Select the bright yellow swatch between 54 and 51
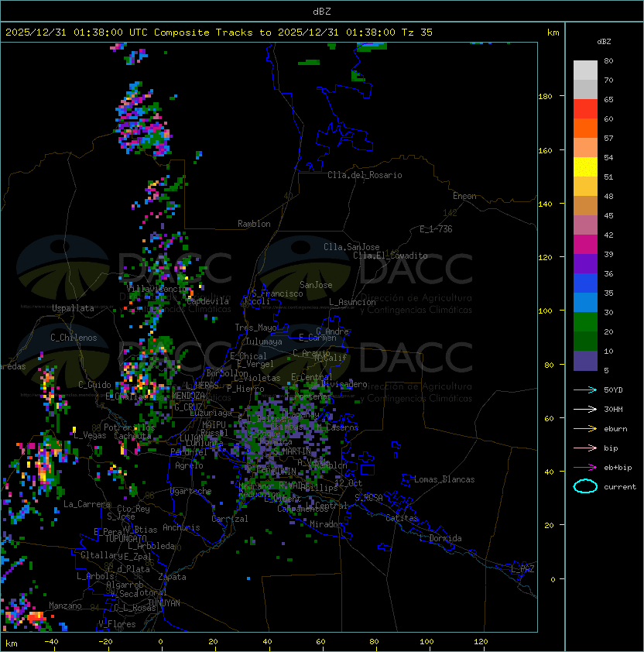Viewport: 644px width, 652px height. [585, 166]
